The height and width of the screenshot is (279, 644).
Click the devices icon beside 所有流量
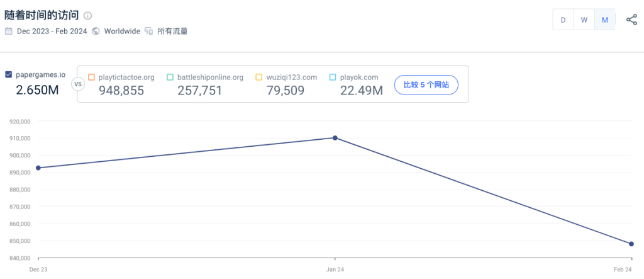click(148, 31)
